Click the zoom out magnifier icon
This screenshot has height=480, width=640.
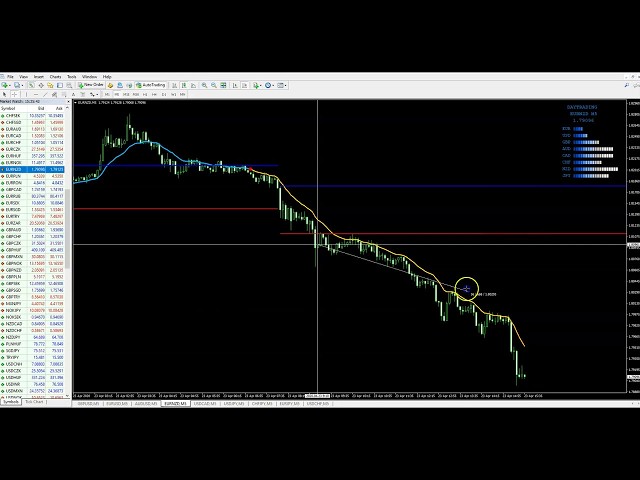click(212, 85)
